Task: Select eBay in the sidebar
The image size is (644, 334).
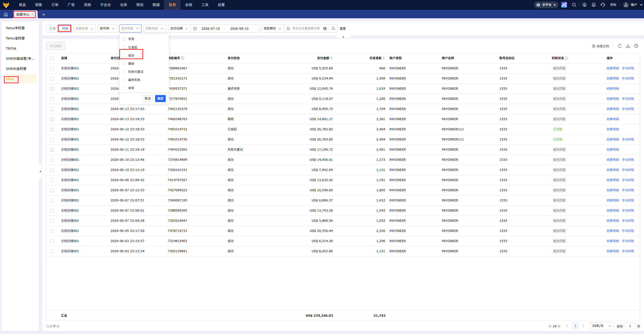Action: coord(10,79)
